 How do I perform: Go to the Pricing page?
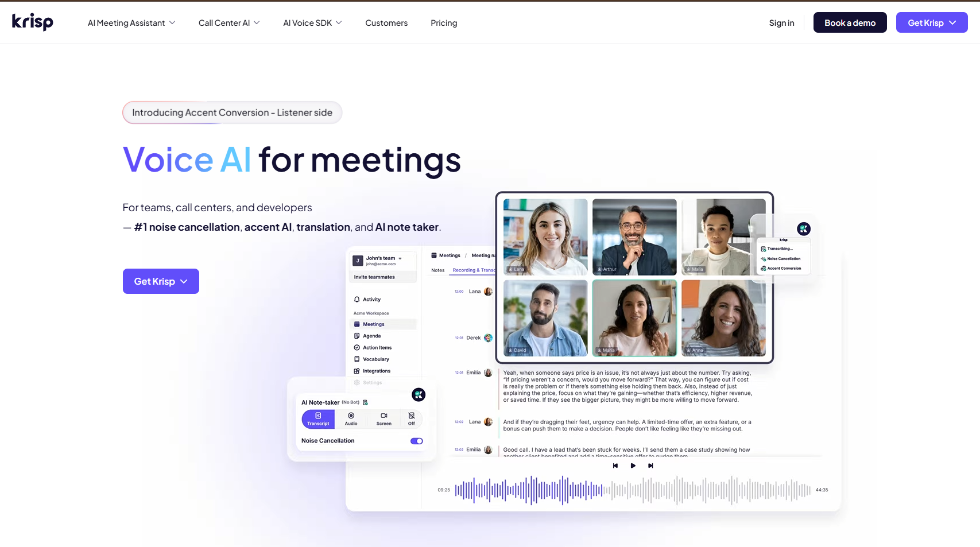(x=444, y=23)
